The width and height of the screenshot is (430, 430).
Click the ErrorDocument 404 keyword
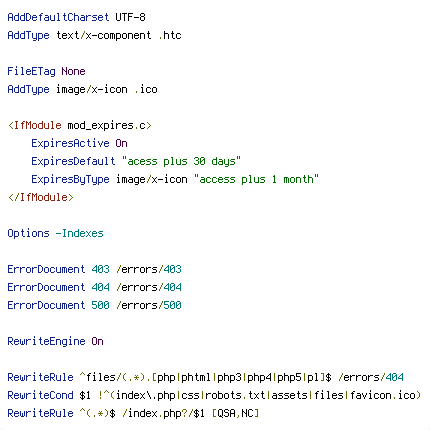(x=46, y=287)
